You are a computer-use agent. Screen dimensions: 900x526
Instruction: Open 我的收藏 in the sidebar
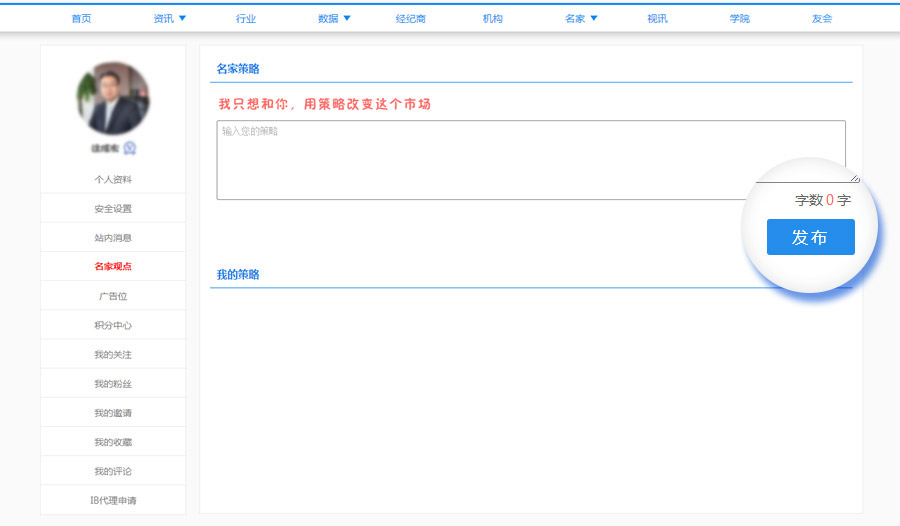[113, 442]
